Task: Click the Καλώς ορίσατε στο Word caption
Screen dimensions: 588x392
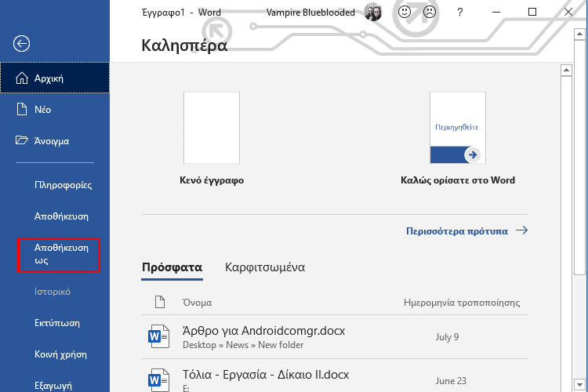Action: point(458,180)
